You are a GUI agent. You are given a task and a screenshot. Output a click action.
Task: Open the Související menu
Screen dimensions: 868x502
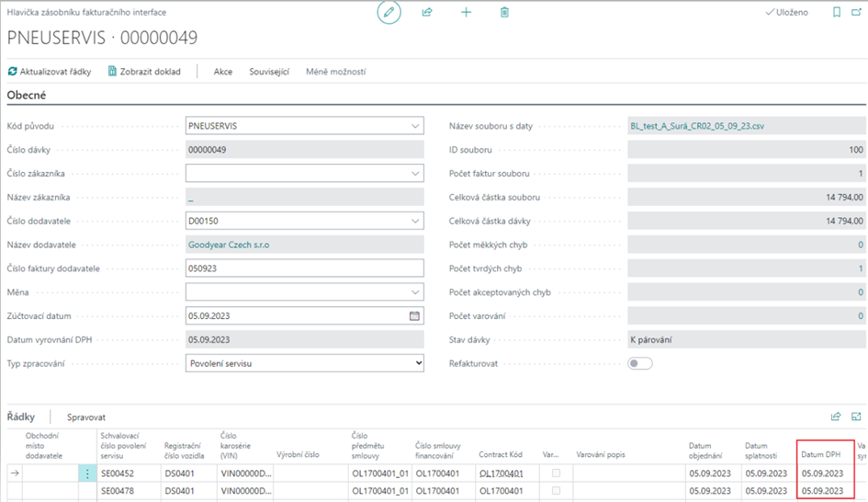click(x=269, y=72)
